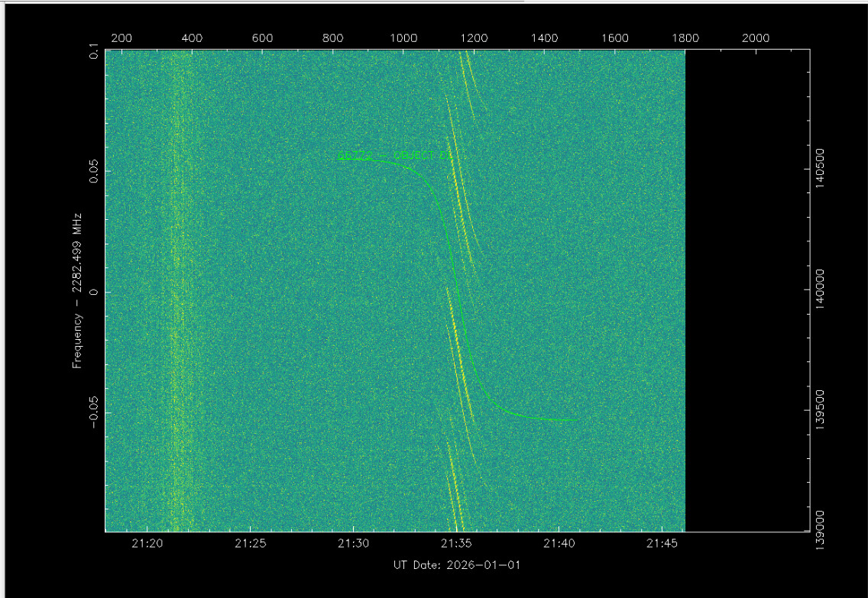
Task: Click the -0.05 frequency axis tick label
Action: pyautogui.click(x=93, y=412)
